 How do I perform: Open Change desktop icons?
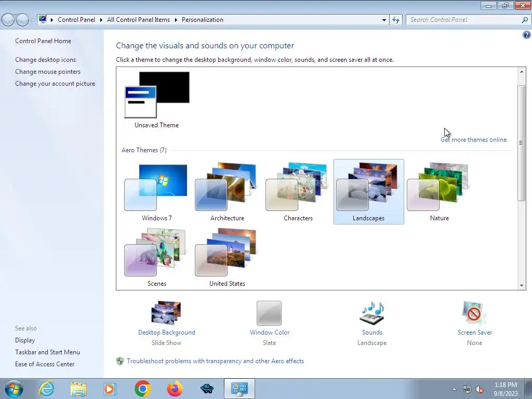(46, 60)
